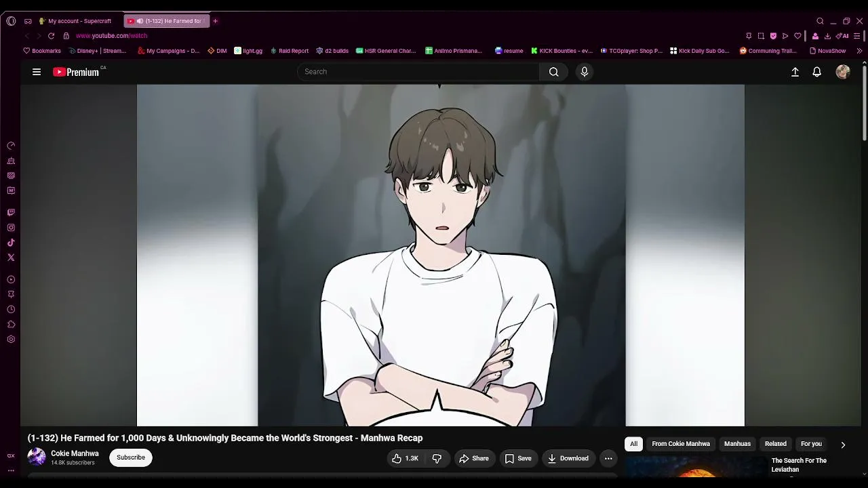
Task: Click the YouTube search magnifier button
Action: point(554,72)
